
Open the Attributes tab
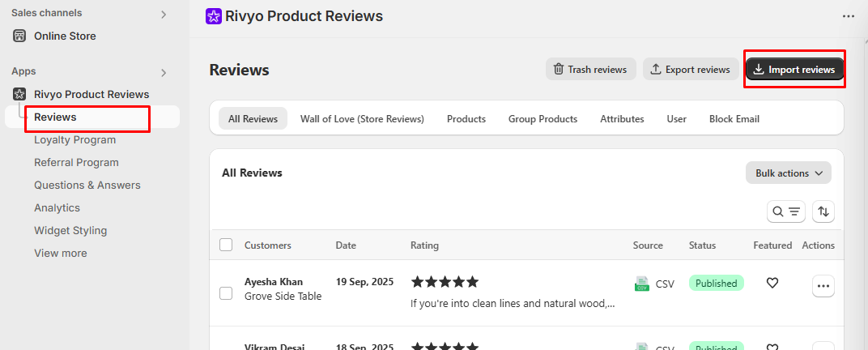pos(622,118)
